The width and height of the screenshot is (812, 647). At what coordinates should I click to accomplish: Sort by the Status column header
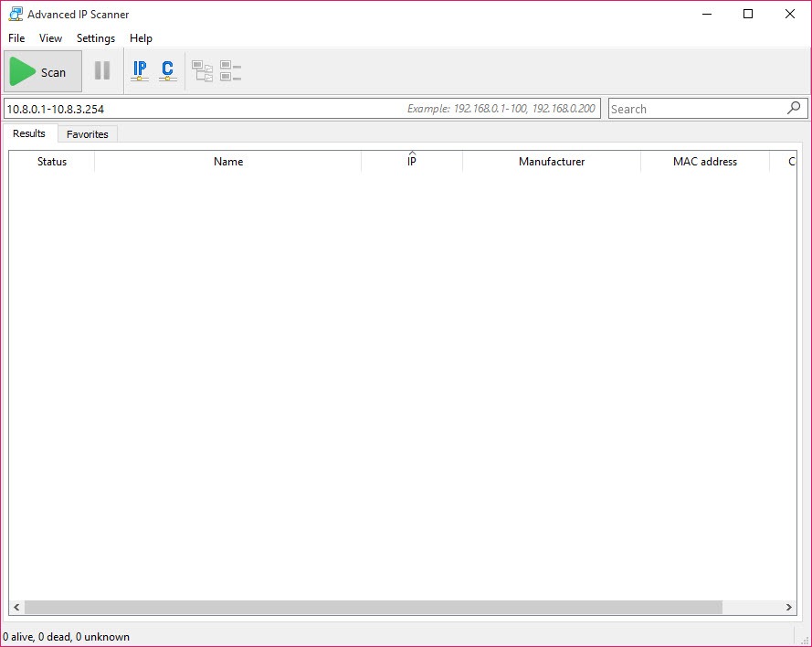tap(52, 162)
